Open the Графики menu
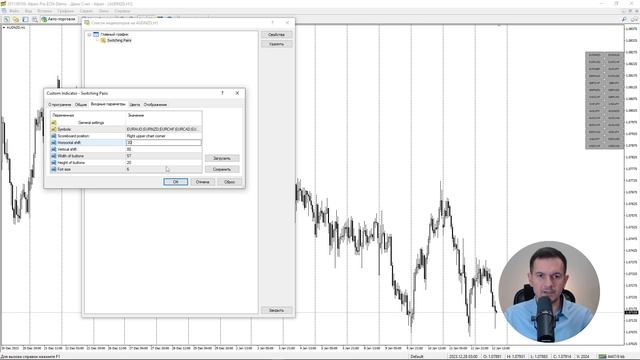 pyautogui.click(x=65, y=11)
